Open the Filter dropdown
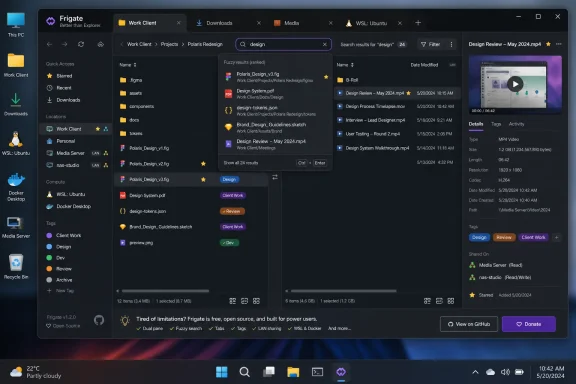This screenshot has height=384, width=576. 430,44
